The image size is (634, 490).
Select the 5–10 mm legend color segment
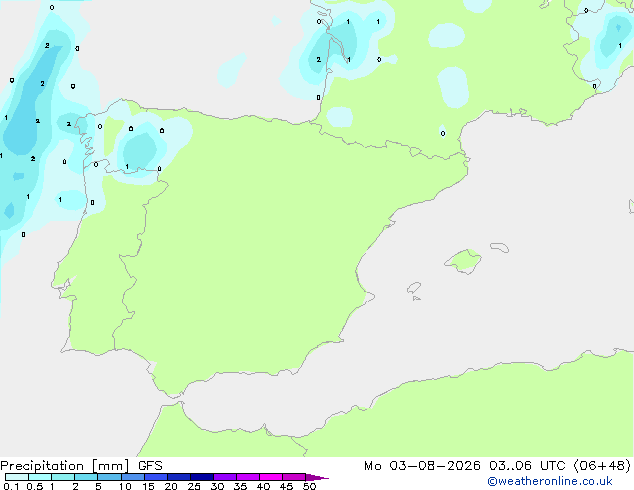click(x=109, y=477)
